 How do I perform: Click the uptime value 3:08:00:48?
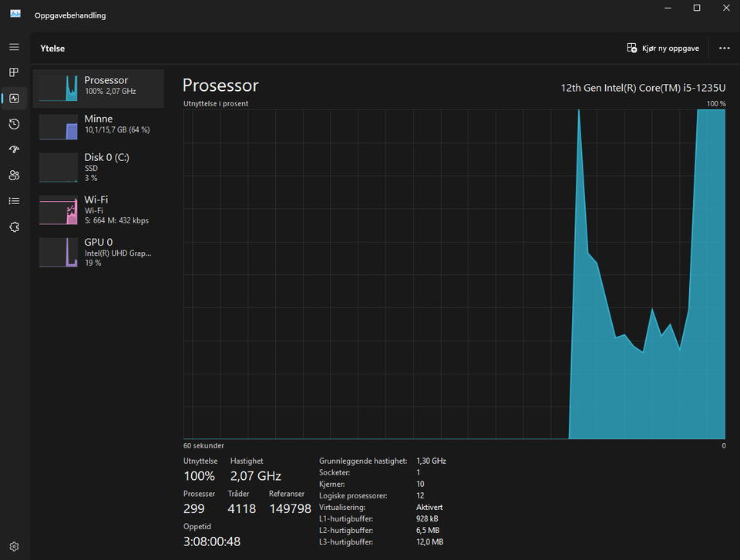[x=212, y=542]
